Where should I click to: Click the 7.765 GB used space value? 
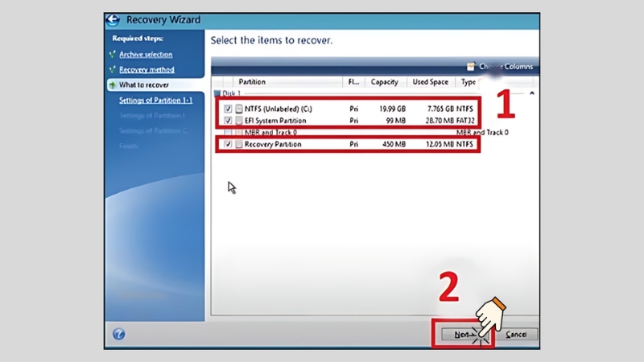[x=440, y=109]
